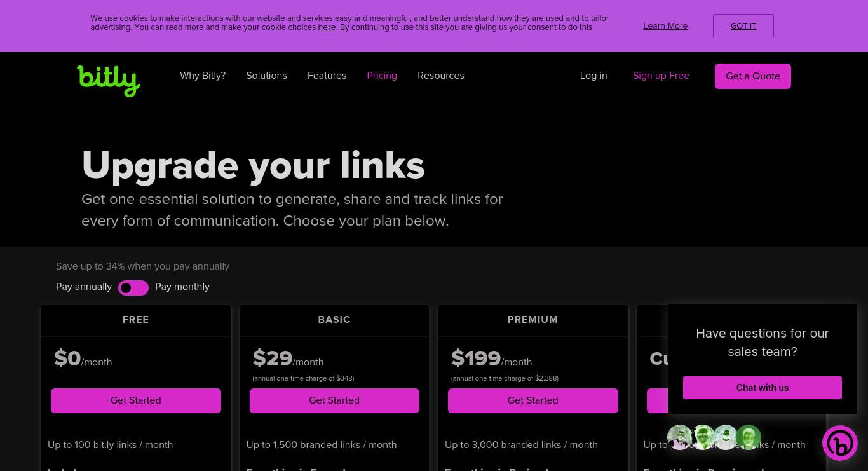
Task: Open the Why Bitly? menu
Action: 203,76
